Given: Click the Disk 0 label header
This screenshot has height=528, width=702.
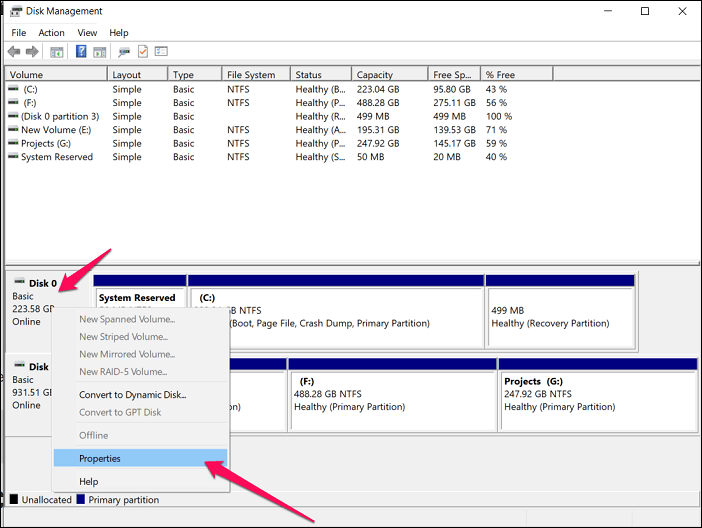Looking at the screenshot, I should [43, 283].
